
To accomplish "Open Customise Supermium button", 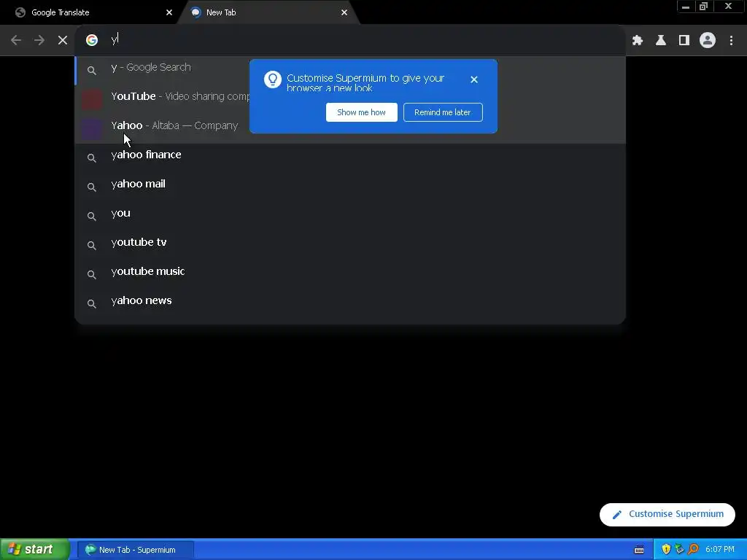I will tap(667, 514).
